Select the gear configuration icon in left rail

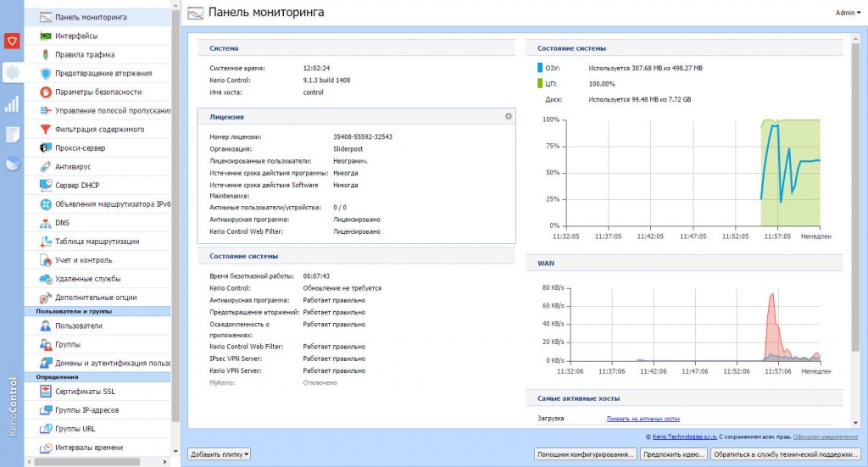(x=12, y=72)
